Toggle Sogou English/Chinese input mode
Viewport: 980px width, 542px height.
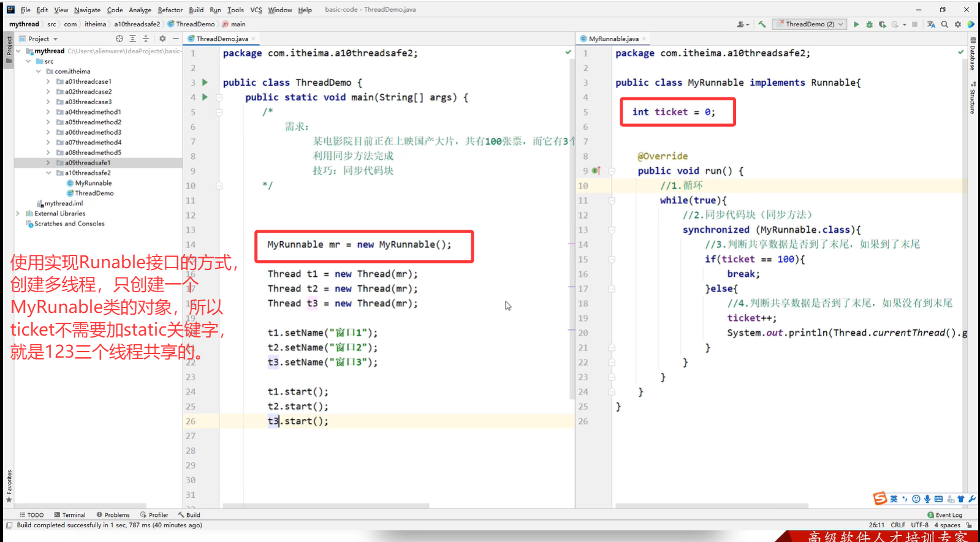click(894, 499)
